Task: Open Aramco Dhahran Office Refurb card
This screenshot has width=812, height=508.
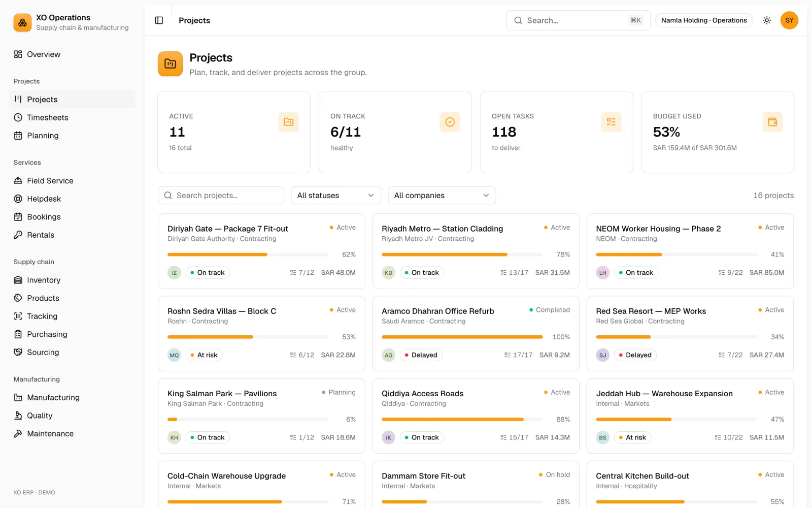Action: coord(476,334)
